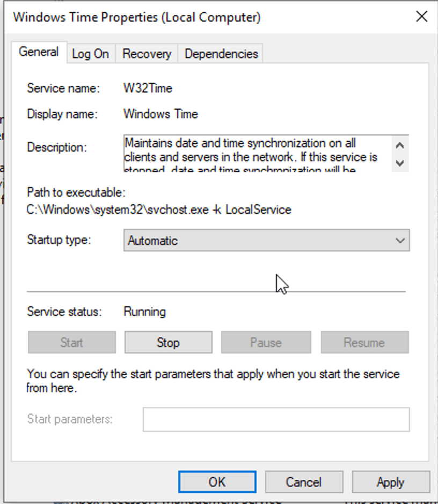Stop the Windows Time service

(x=168, y=342)
